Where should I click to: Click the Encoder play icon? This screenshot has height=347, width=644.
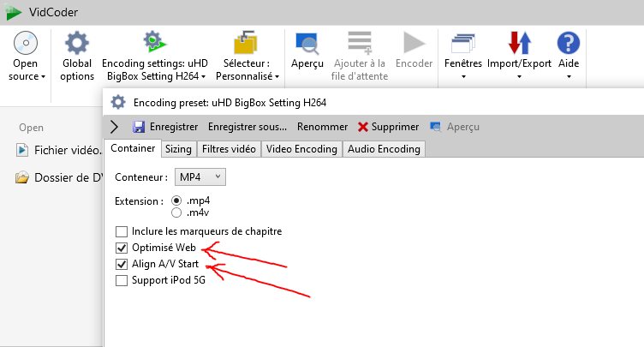414,43
